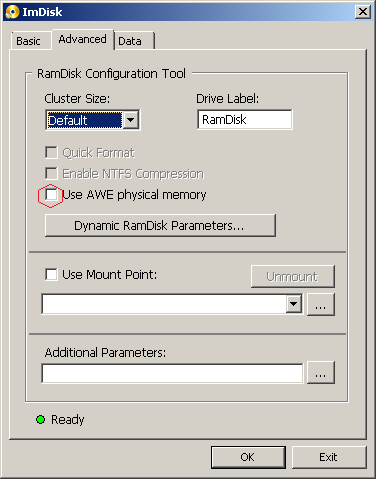Switch to the Basic tab
The image size is (376, 479).
[x=29, y=41]
